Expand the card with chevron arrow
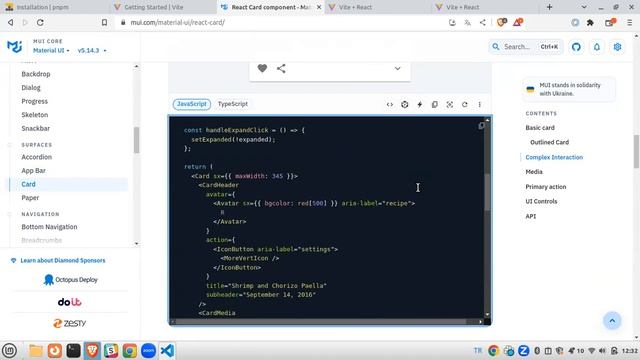 398,68
